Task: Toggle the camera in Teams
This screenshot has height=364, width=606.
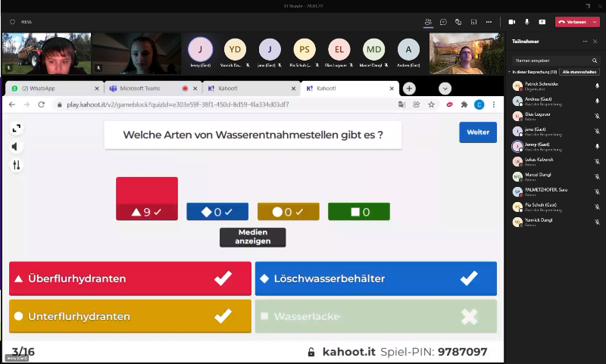Action: (512, 22)
